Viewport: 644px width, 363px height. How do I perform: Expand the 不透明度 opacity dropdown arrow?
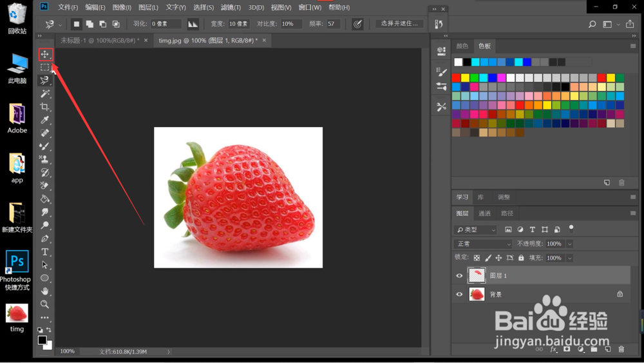(x=569, y=244)
